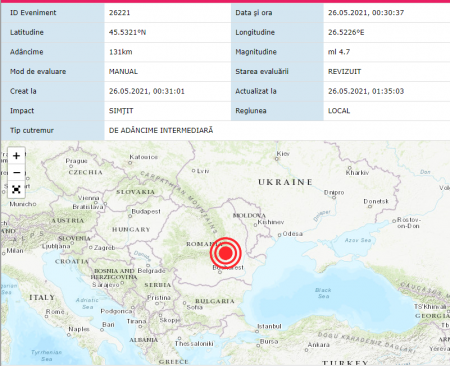Click the Adâncime value 131km
The image size is (450, 366).
pyautogui.click(x=121, y=52)
